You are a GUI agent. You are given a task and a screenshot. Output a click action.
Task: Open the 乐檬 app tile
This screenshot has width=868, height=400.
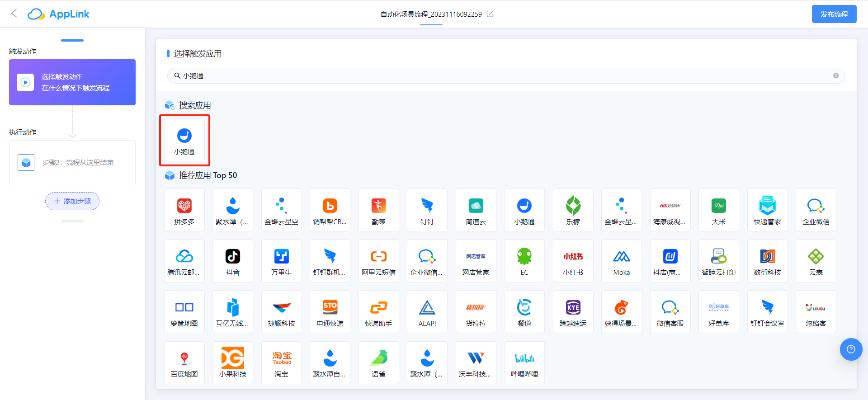click(573, 210)
